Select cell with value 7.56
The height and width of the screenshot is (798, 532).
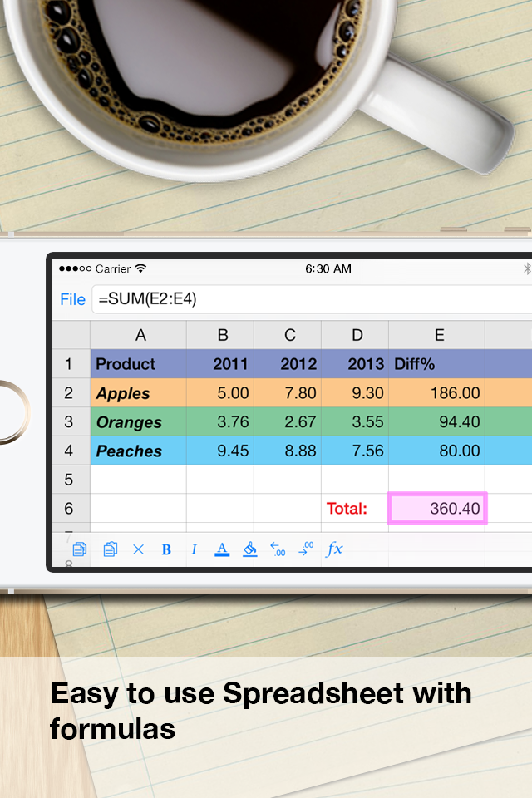tap(355, 451)
